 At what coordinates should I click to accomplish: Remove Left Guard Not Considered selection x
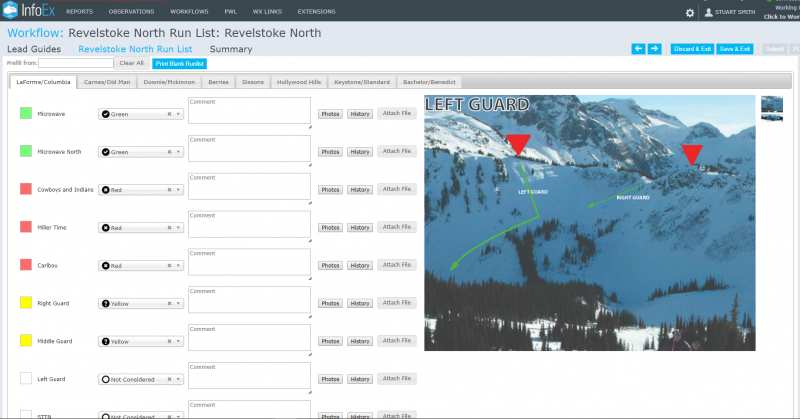[169, 379]
